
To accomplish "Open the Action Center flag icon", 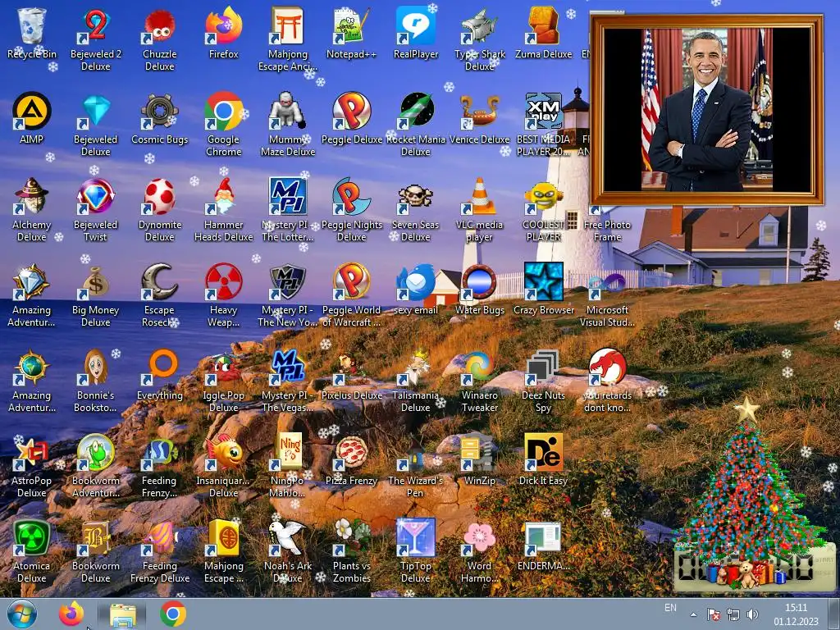I will 714,614.
